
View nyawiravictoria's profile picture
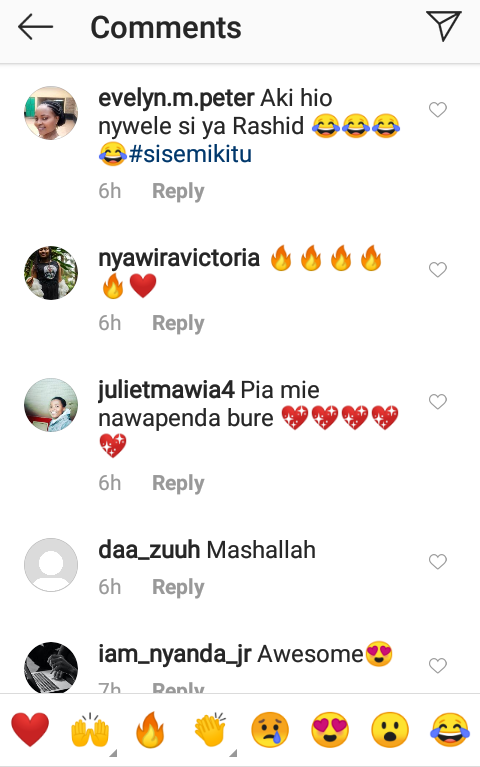(51, 272)
